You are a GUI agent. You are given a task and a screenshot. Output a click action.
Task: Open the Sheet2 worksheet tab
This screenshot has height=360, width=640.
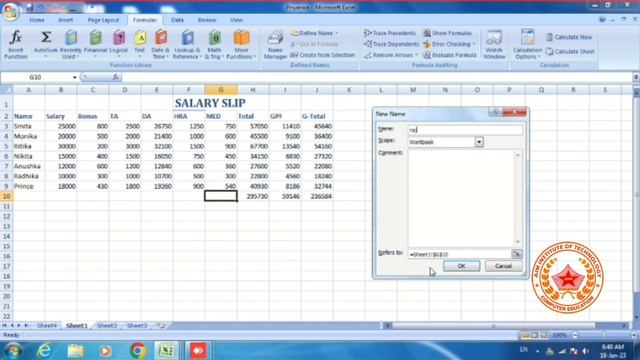click(x=107, y=326)
